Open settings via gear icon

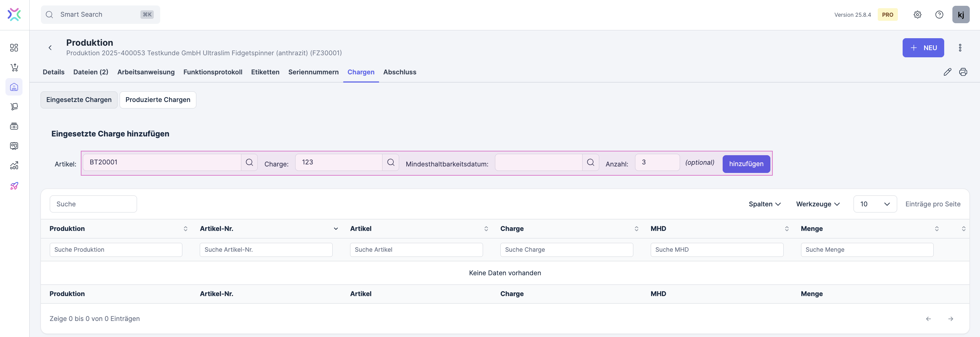917,14
